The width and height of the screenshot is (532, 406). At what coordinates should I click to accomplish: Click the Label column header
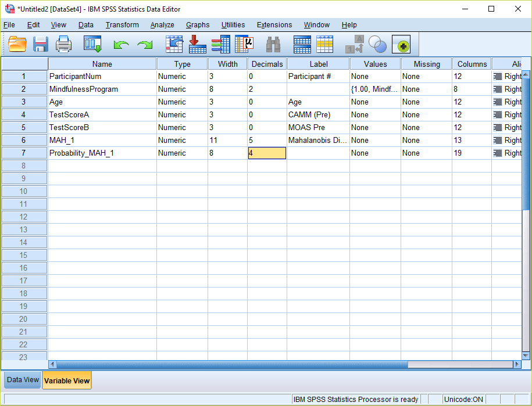pos(318,64)
